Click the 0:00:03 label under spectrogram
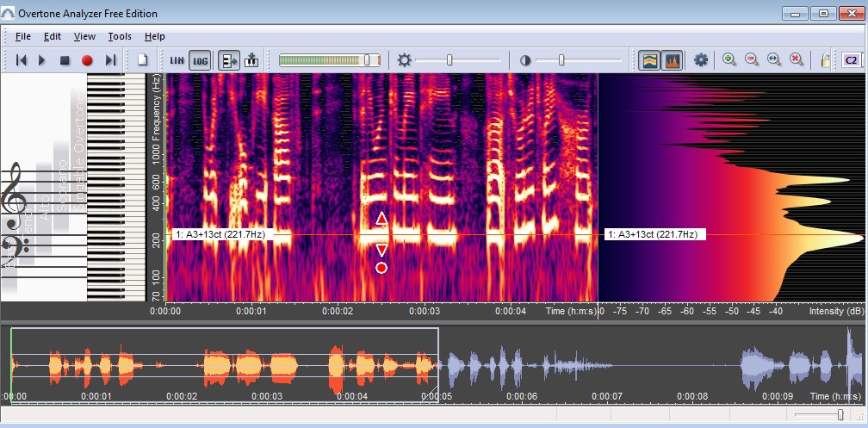 pos(425,311)
